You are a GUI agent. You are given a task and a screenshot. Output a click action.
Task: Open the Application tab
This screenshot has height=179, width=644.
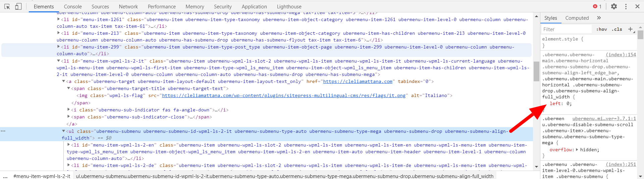pyautogui.click(x=254, y=6)
